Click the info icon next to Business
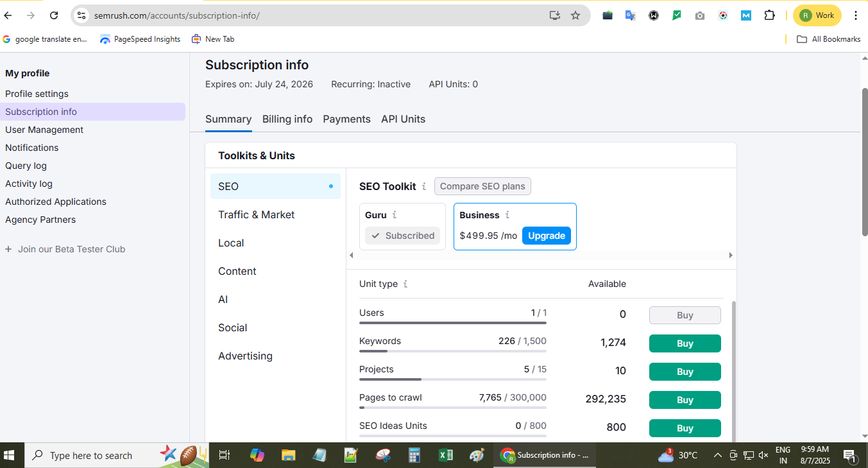 tap(507, 215)
